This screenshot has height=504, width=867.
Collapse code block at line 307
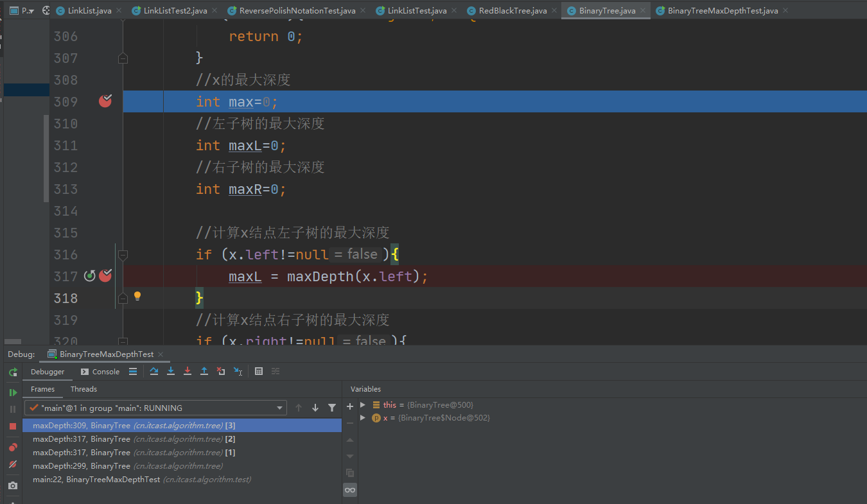(x=123, y=58)
